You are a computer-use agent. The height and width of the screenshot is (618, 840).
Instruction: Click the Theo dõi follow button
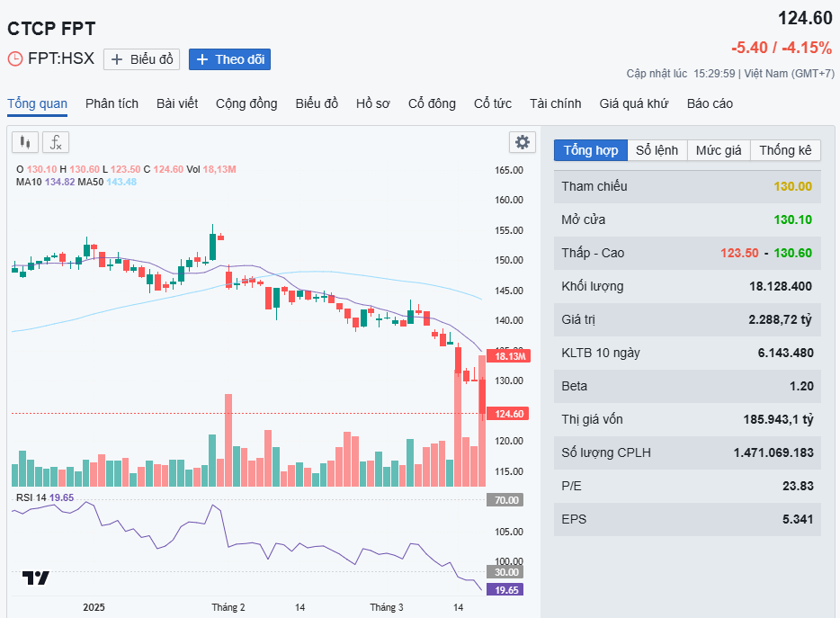pos(229,59)
